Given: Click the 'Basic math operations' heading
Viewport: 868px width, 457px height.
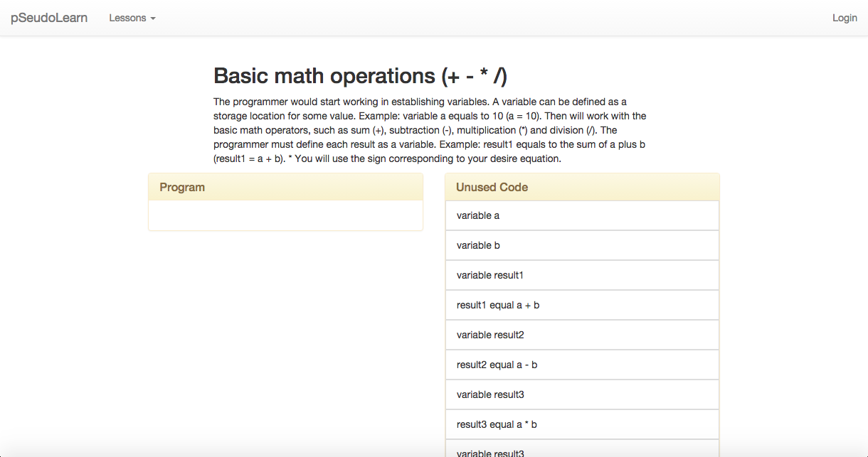Looking at the screenshot, I should 360,76.
